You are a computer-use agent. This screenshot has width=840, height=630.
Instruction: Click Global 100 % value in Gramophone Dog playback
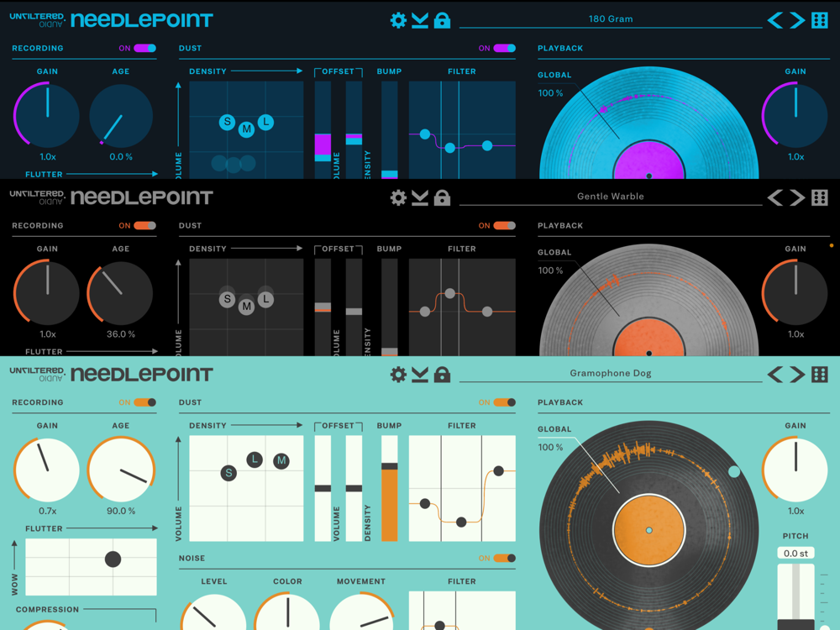point(551,448)
